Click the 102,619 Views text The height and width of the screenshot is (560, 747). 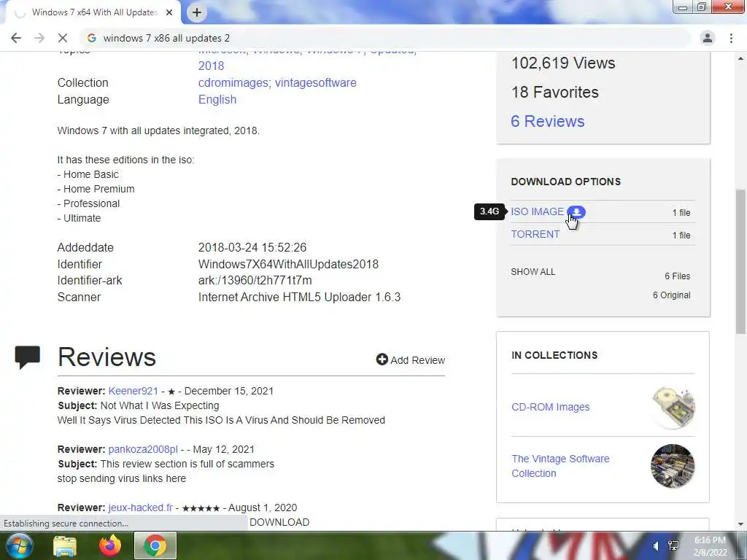tap(563, 63)
